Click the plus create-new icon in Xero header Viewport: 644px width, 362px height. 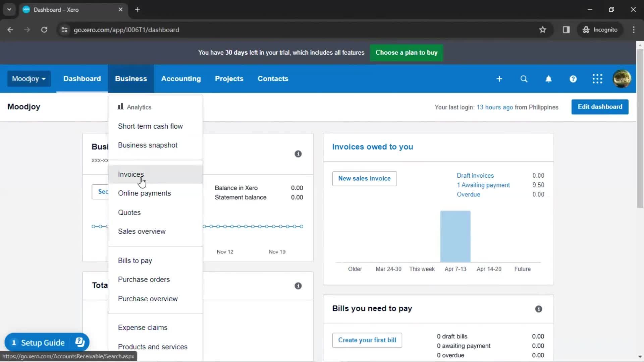coord(499,79)
